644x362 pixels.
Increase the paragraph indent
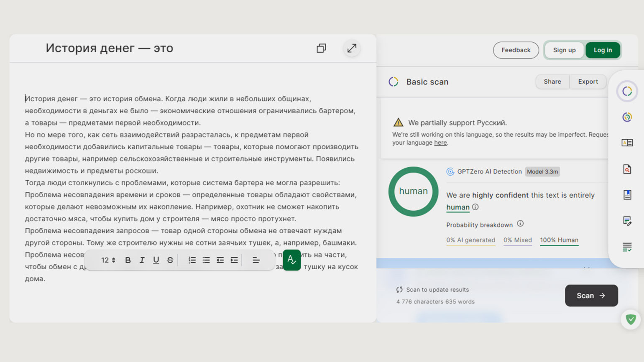click(x=234, y=260)
